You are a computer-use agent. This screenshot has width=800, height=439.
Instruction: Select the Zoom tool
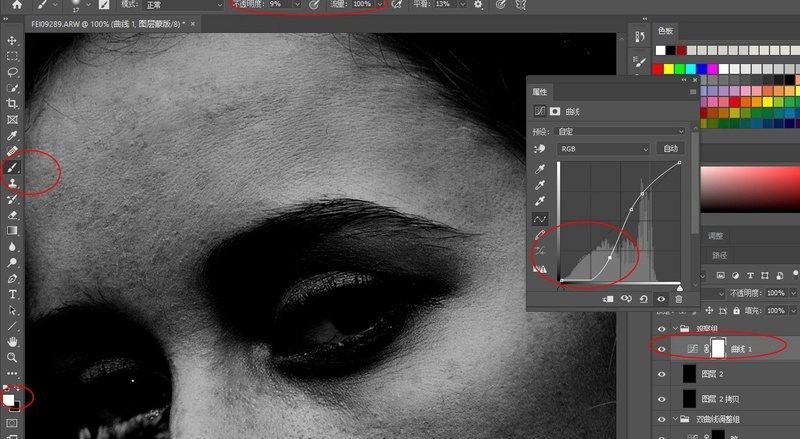(x=12, y=357)
